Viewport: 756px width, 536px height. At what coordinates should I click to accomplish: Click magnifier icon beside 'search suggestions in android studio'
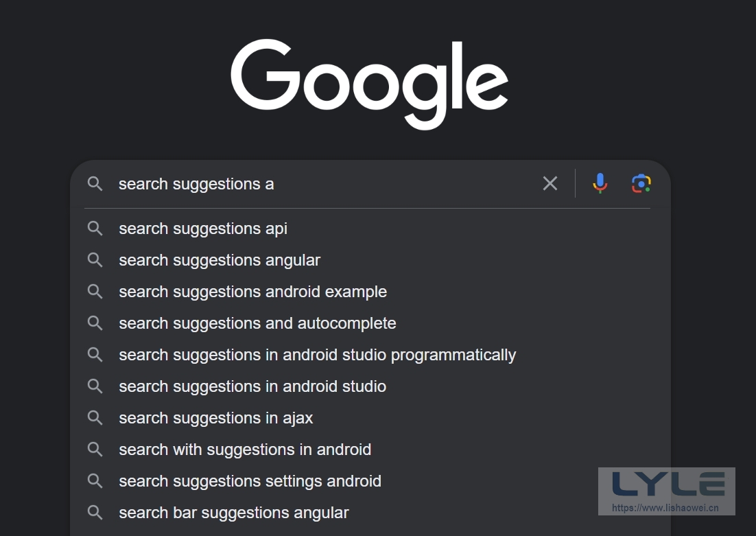pos(95,386)
